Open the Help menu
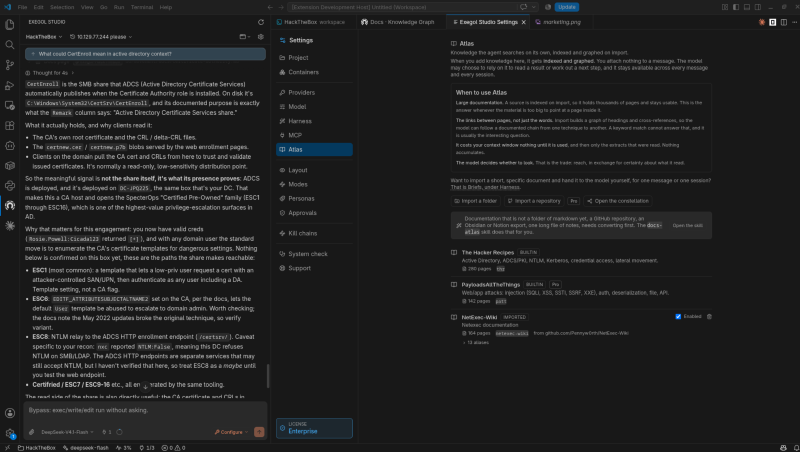 click(165, 7)
